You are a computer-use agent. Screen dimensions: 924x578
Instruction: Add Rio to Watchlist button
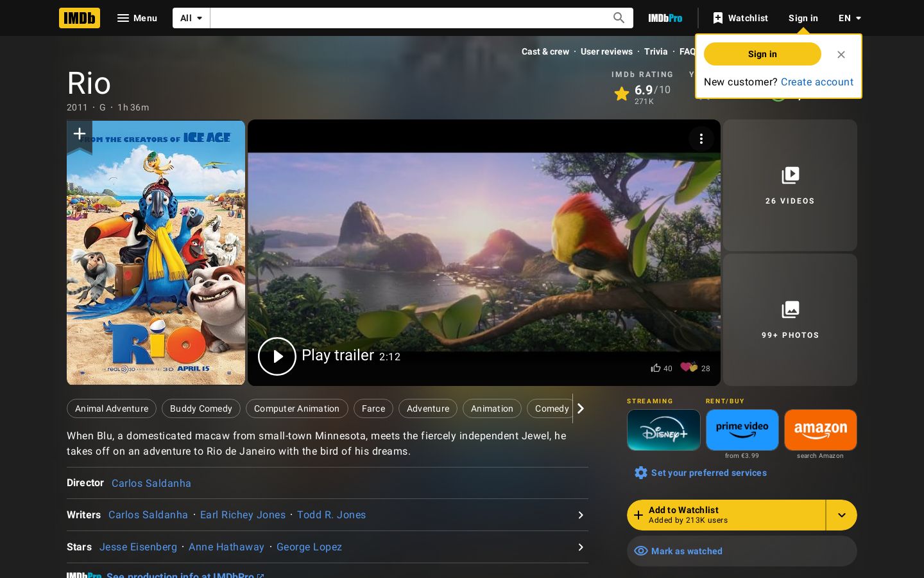[x=726, y=515]
